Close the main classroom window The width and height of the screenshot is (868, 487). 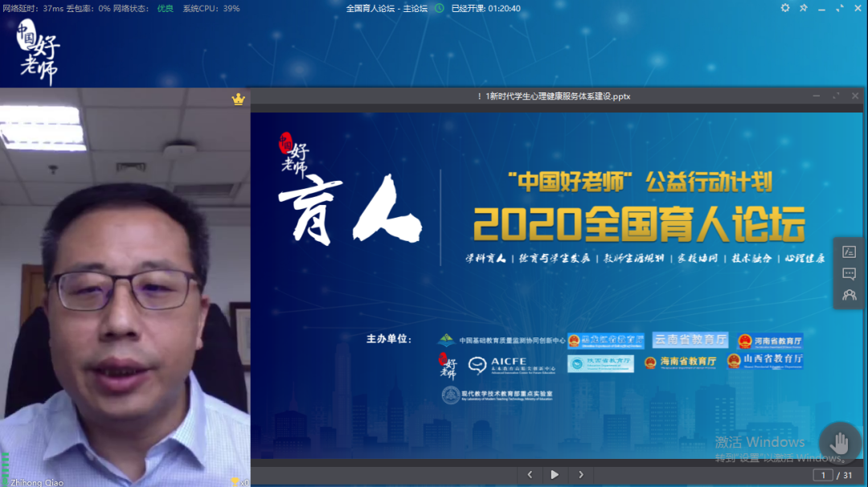coord(858,8)
